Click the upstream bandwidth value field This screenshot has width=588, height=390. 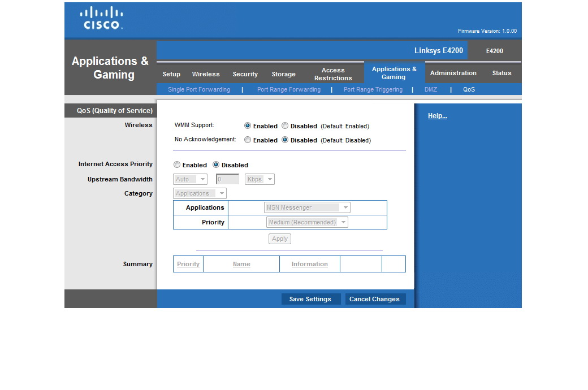(x=227, y=179)
